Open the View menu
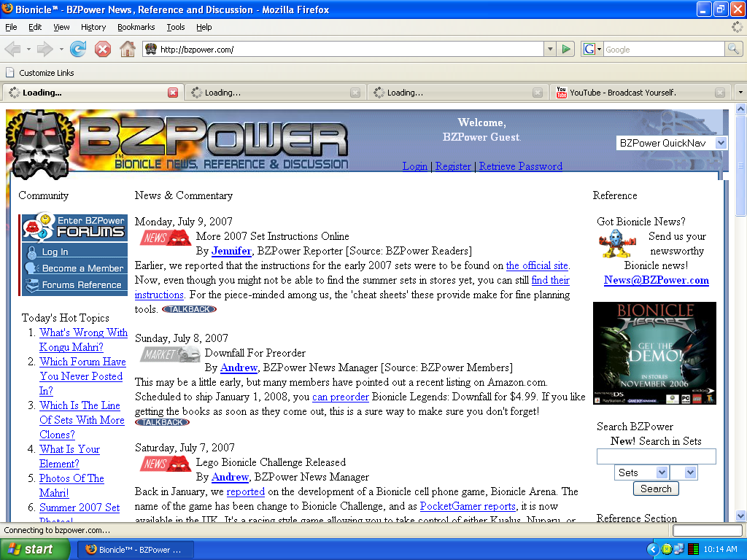Viewport: 747px width, 560px height. tap(61, 27)
